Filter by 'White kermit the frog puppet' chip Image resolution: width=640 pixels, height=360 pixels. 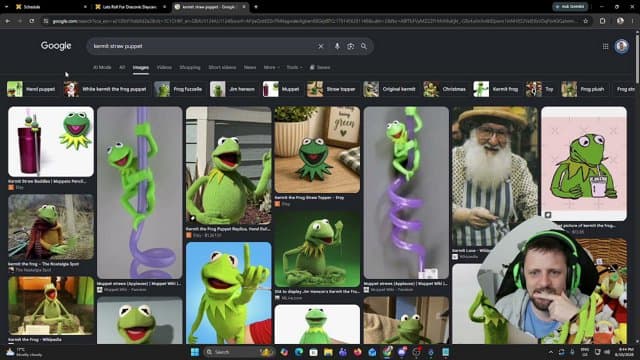105,89
